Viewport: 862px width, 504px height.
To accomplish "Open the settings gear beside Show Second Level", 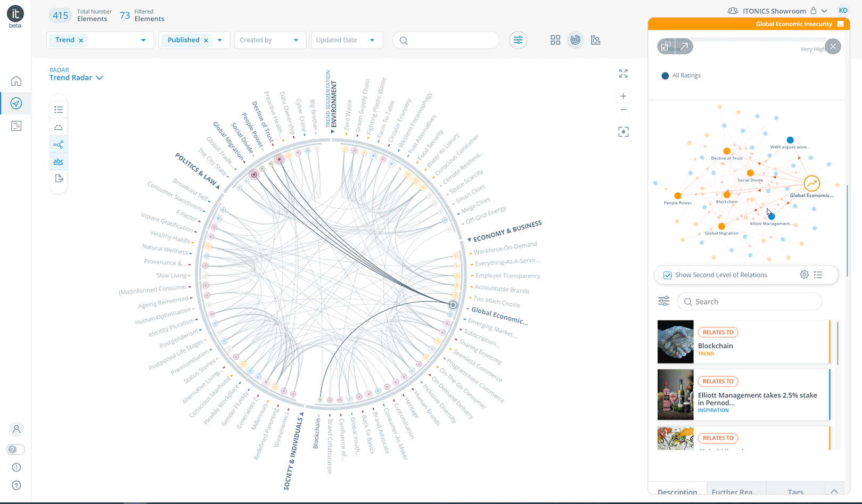I will tap(804, 275).
